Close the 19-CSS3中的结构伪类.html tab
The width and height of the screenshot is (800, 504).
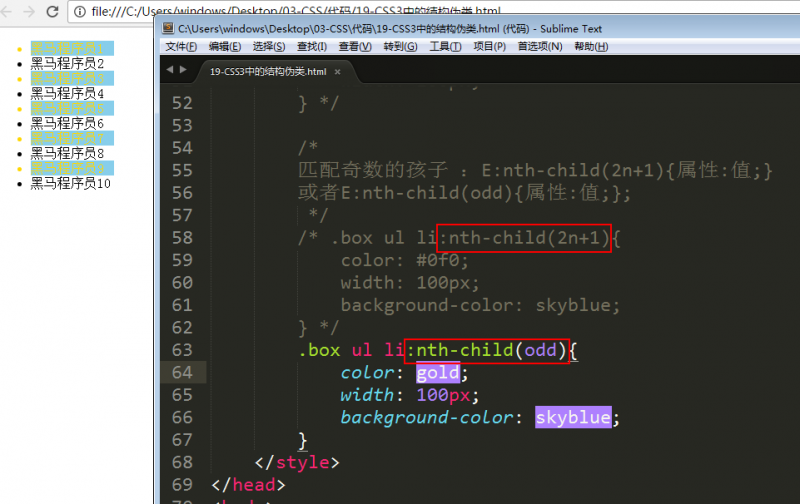pos(338,72)
